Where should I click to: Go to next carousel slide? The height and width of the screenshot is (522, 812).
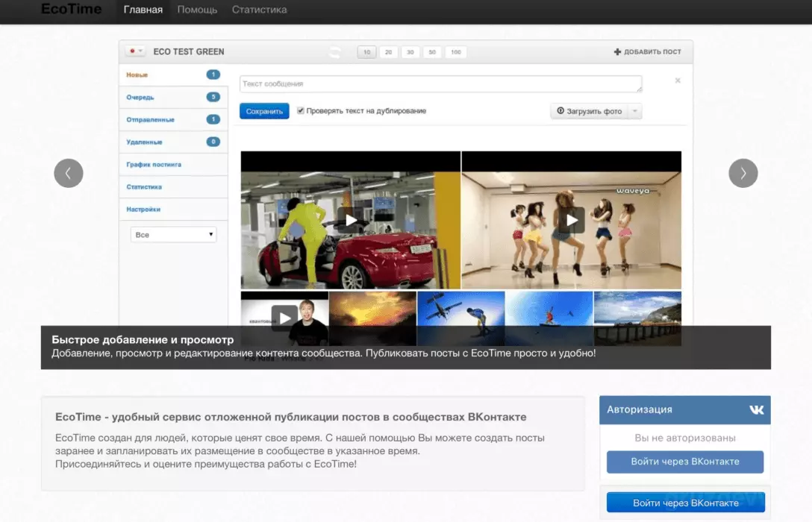pos(743,173)
